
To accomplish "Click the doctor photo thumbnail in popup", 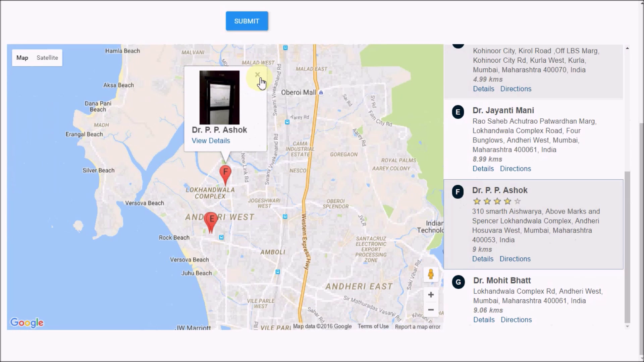I will pyautogui.click(x=219, y=97).
